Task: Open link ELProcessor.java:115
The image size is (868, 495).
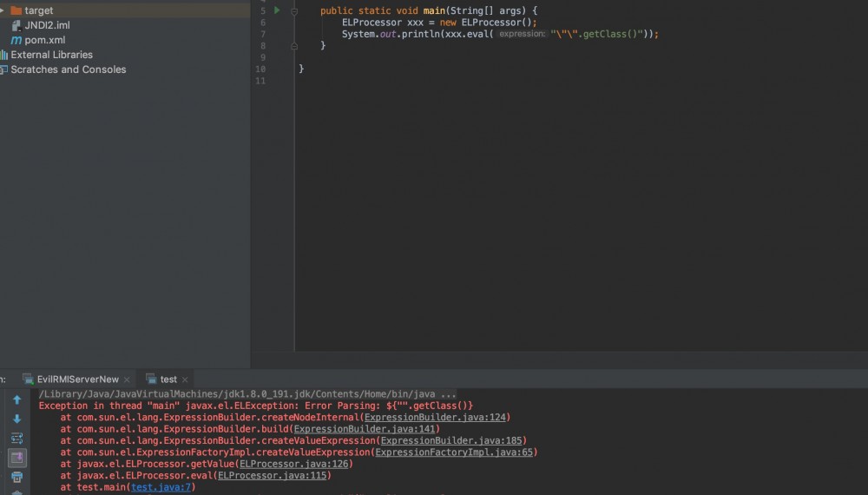Action: click(x=272, y=476)
